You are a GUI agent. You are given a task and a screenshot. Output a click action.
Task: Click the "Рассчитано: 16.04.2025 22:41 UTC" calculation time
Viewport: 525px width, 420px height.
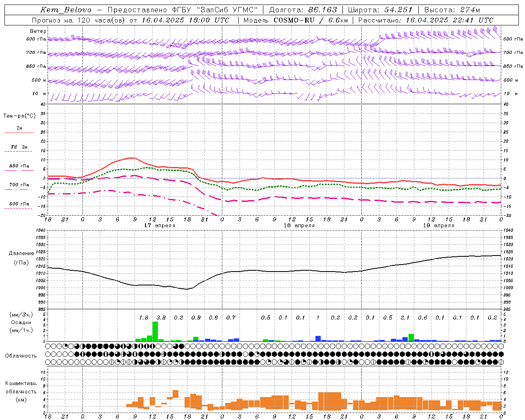pyautogui.click(x=426, y=20)
